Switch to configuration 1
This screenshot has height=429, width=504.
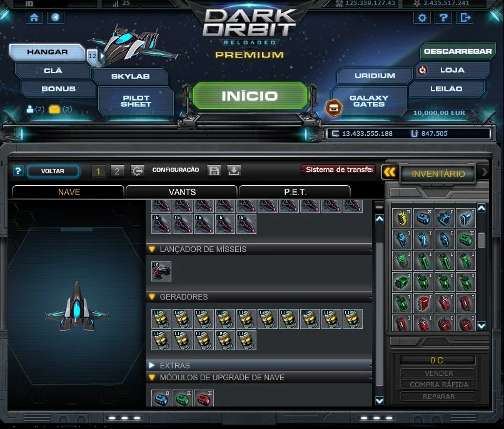98,171
